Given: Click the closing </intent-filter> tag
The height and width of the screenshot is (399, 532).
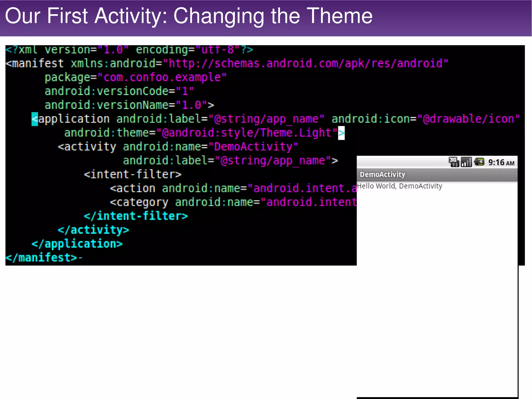Looking at the screenshot, I should pyautogui.click(x=136, y=216).
